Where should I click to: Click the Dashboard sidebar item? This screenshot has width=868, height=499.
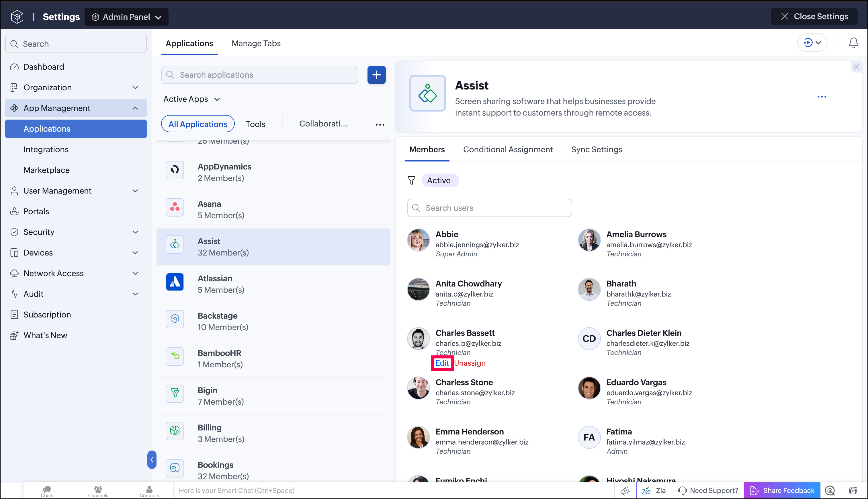click(76, 67)
